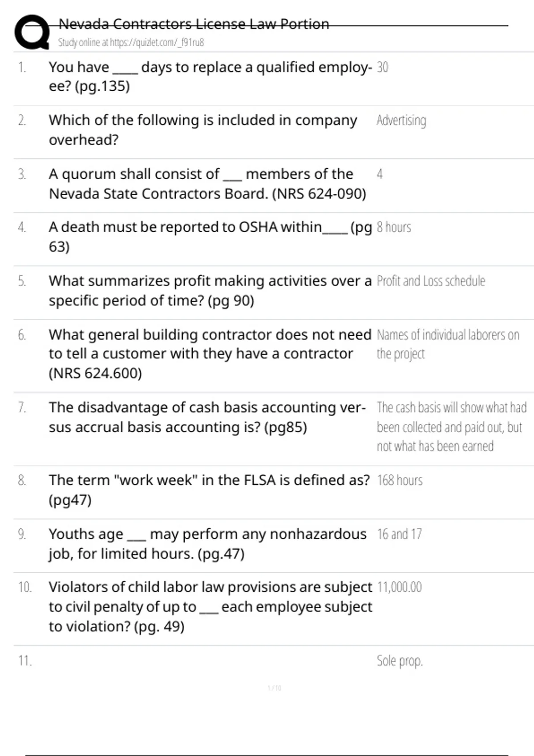Click the "8 hours" OSHA answer

tap(394, 227)
